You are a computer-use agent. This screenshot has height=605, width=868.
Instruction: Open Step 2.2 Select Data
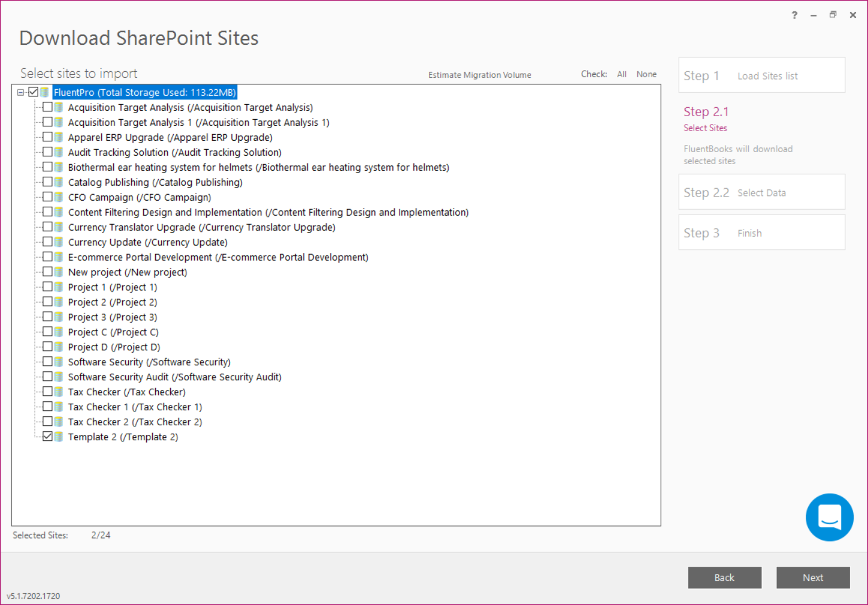click(x=761, y=192)
